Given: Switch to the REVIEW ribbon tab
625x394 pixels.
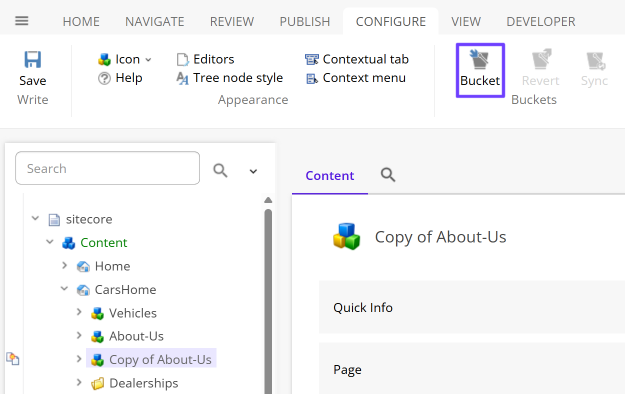Looking at the screenshot, I should [232, 22].
